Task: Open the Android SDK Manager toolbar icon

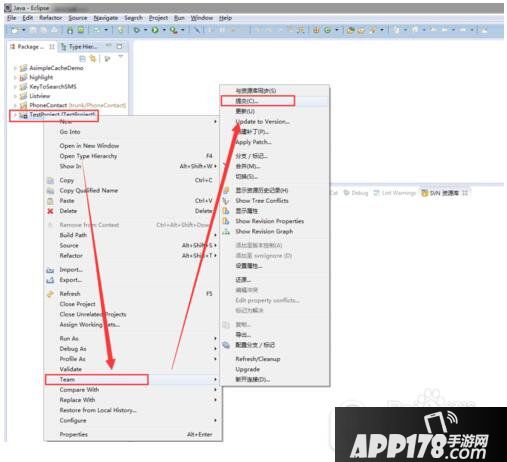Action: point(70,30)
